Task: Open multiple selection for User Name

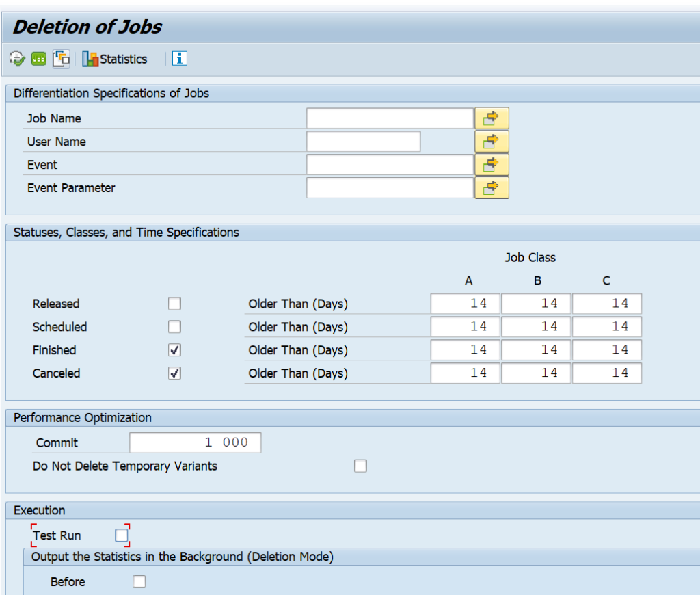Action: point(492,142)
